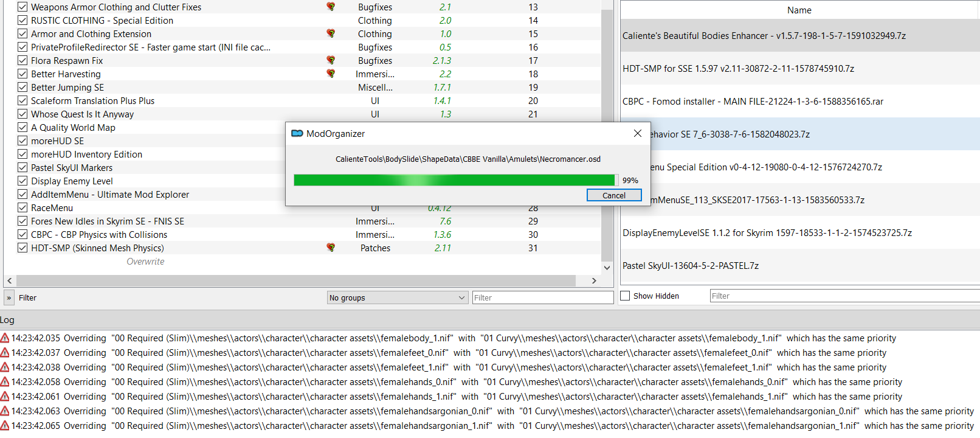The image size is (980, 438).
Task: Click conflict flag icon on Better Harvesting row
Action: (331, 74)
